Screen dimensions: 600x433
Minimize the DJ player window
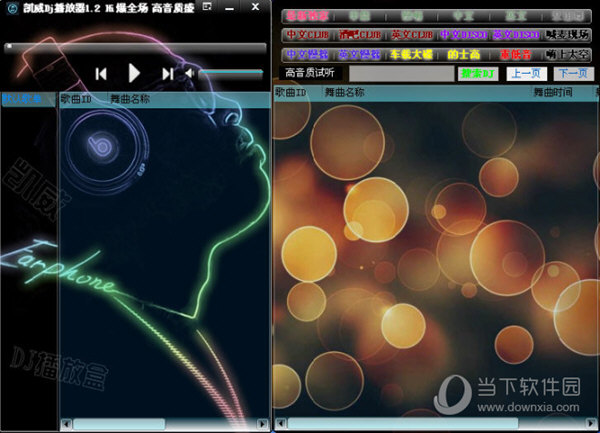(x=230, y=8)
